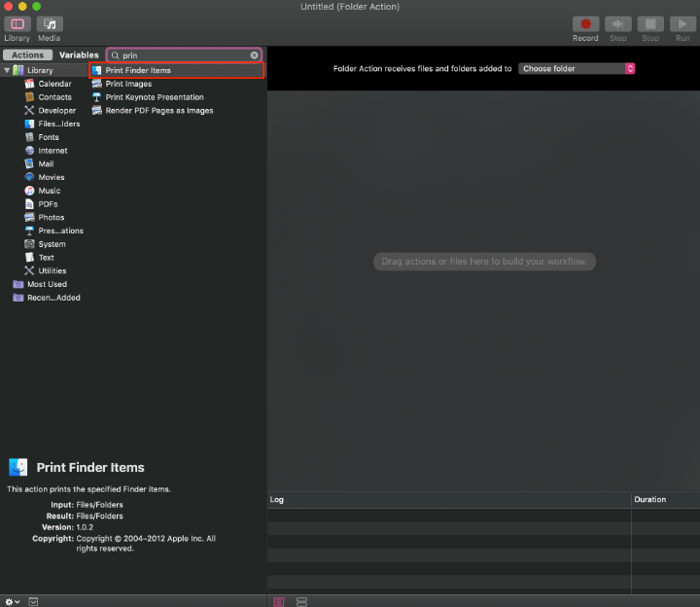Select the Print Finder Items action
This screenshot has width=700, height=607.
177,70
